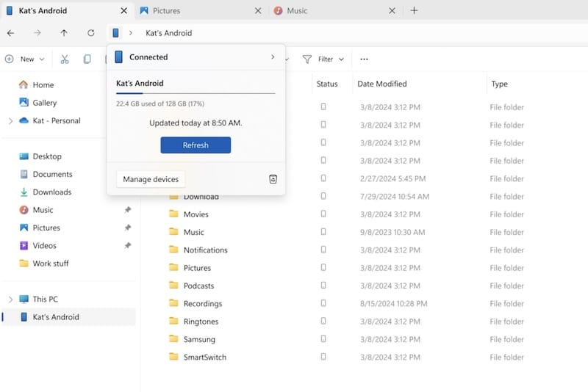Open Manage devices
The width and height of the screenshot is (588, 392).
pos(151,179)
